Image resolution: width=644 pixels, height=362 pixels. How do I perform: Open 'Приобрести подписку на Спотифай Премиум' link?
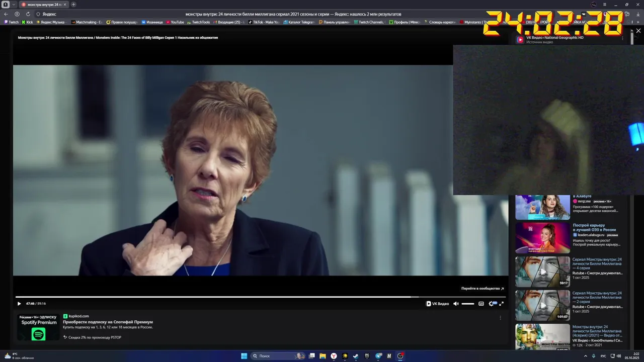108,322
